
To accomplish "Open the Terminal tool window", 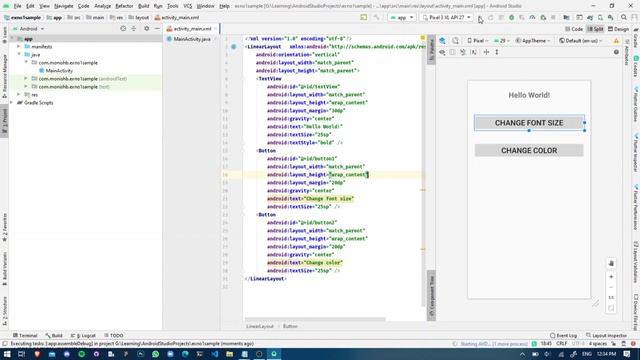I will pyautogui.click(x=25, y=336).
